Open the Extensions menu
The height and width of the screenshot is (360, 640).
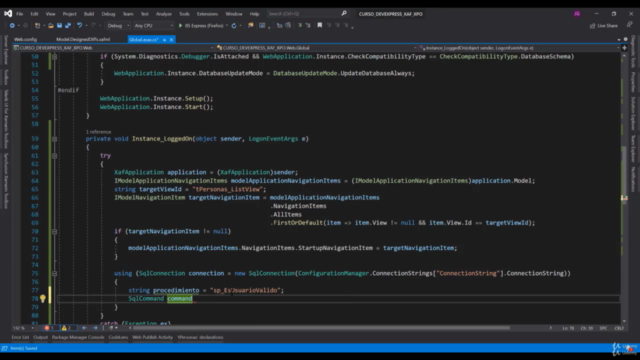click(207, 13)
